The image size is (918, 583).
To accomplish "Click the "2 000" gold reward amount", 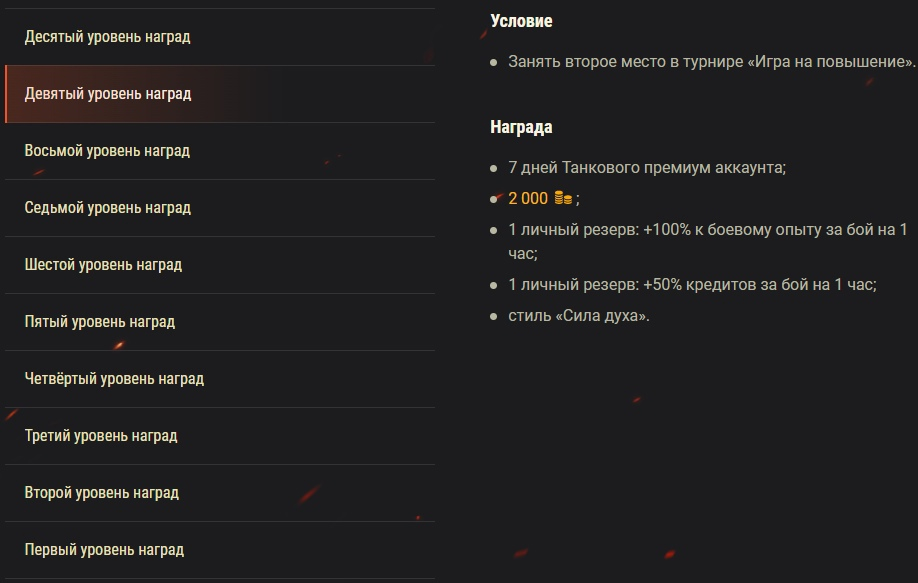I will 526,197.
